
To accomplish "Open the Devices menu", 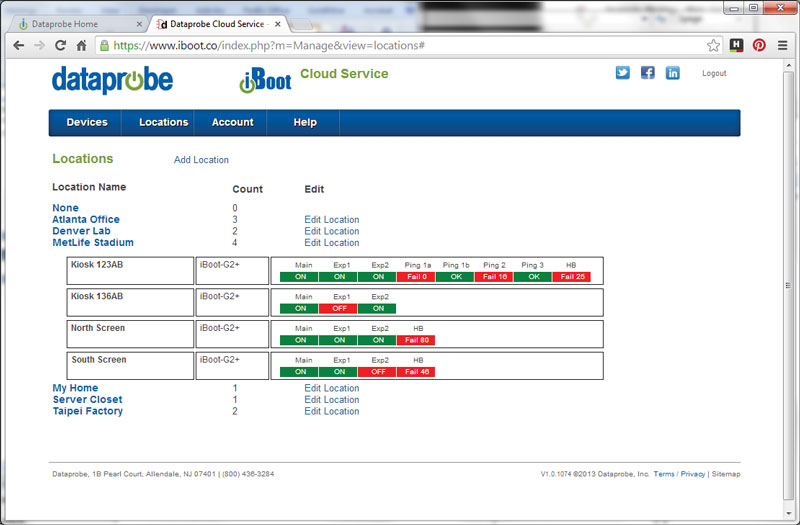I will pos(87,123).
